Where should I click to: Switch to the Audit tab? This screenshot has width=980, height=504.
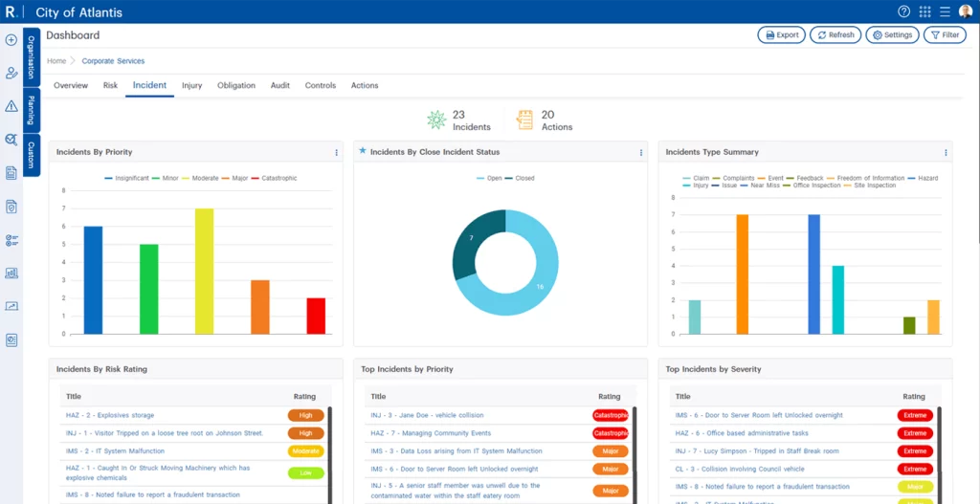click(x=279, y=85)
